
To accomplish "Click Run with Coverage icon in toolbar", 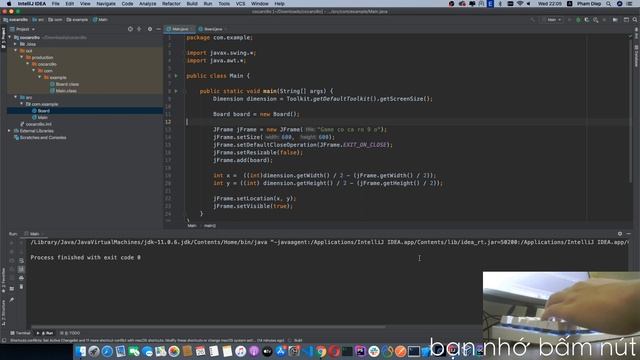I will tap(587, 20).
